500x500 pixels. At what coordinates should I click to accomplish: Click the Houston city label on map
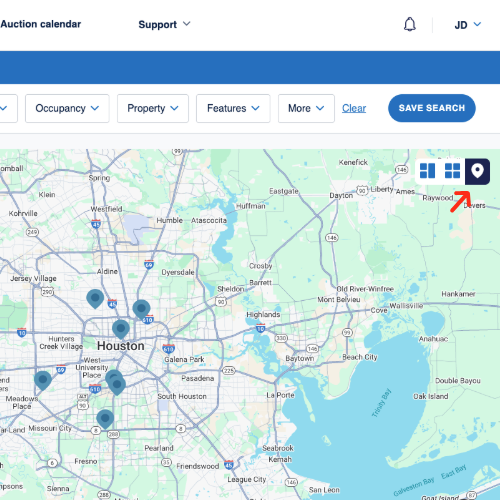click(121, 346)
